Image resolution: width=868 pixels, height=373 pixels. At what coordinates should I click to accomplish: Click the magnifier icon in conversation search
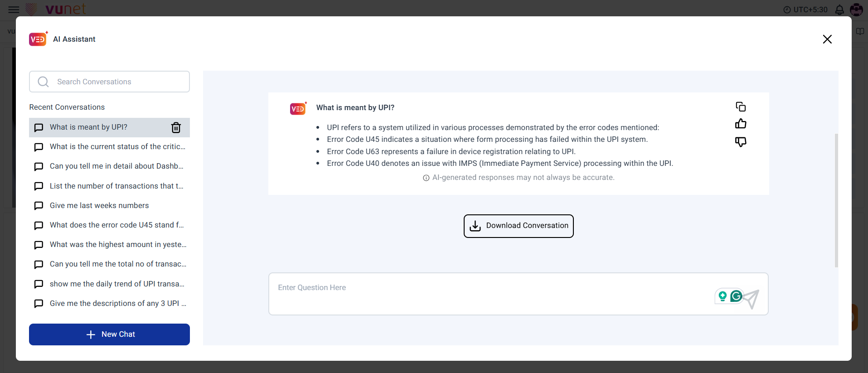coord(43,82)
